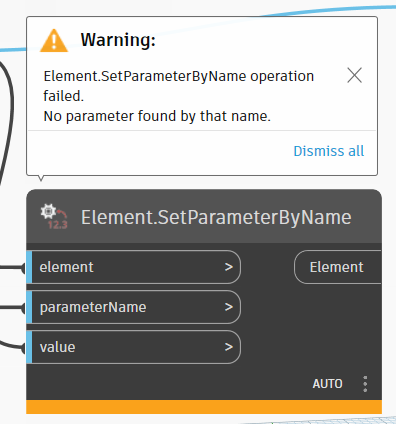Close the warning popup with the X
Screen dimensions: 396x424
354,75
